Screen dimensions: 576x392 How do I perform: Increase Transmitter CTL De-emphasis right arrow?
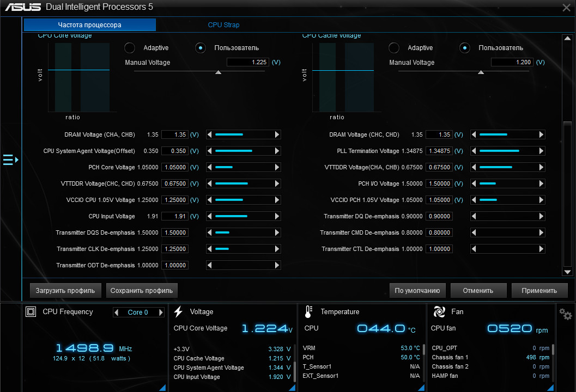(541, 249)
